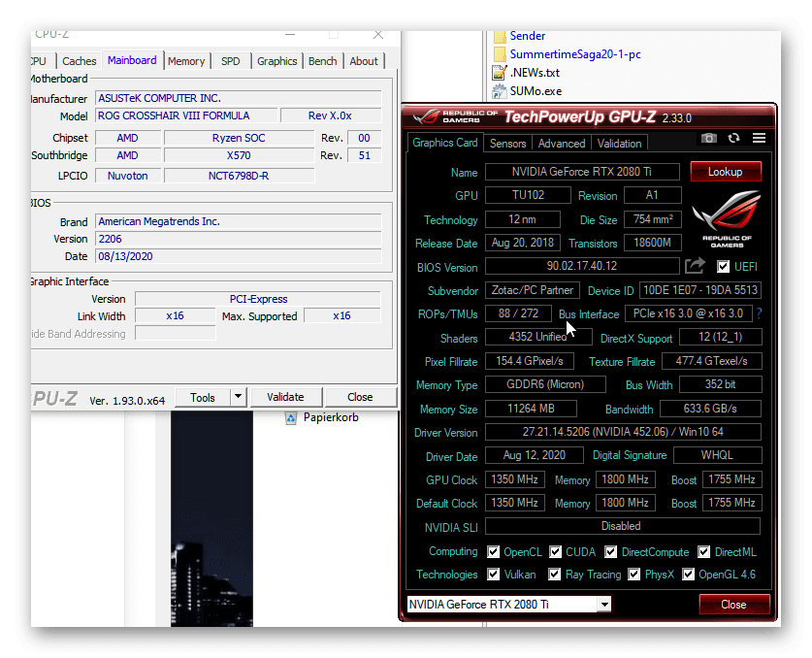This screenshot has width=812, height=658.
Task: Click the BIOS export share icon
Action: 695,266
